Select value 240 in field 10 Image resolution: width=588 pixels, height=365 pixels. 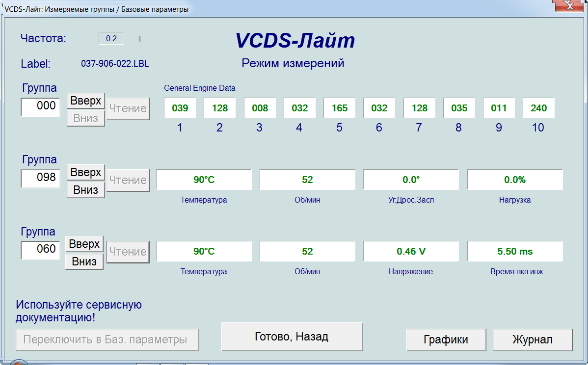(538, 108)
